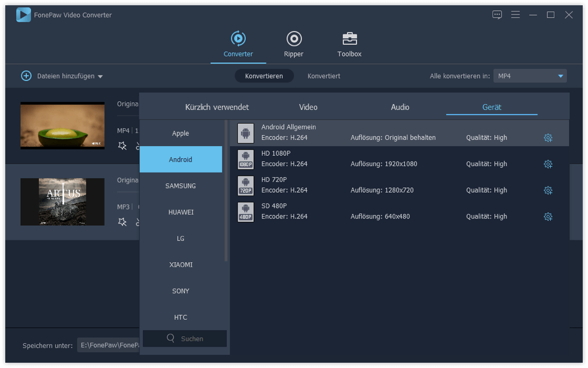Choose HTC in the device list
Image resolution: width=588 pixels, height=368 pixels.
tap(181, 317)
